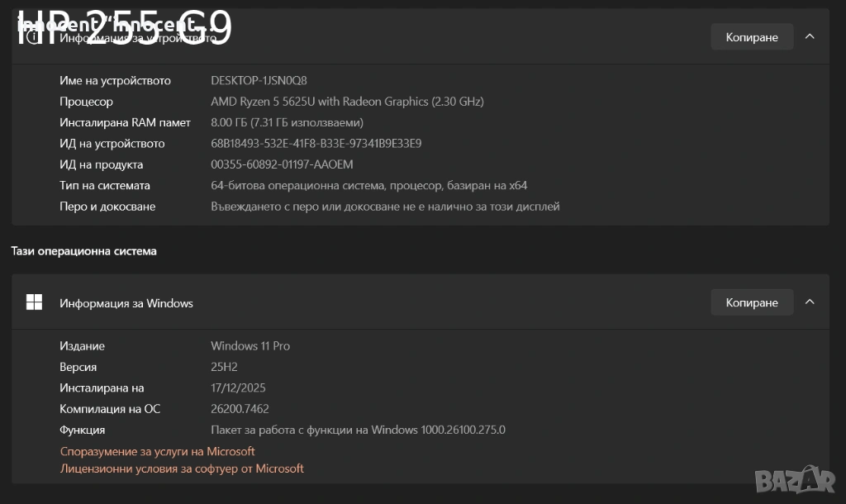Select the device ID value text
846x504 pixels.
pos(316,143)
